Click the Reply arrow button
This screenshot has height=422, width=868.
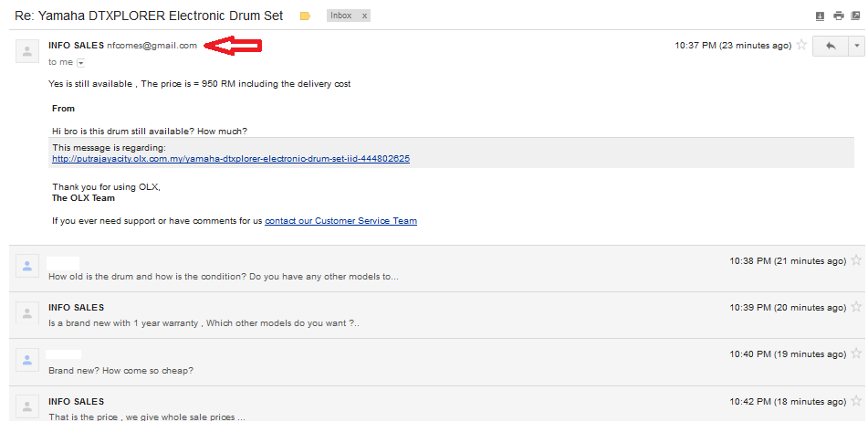point(830,46)
